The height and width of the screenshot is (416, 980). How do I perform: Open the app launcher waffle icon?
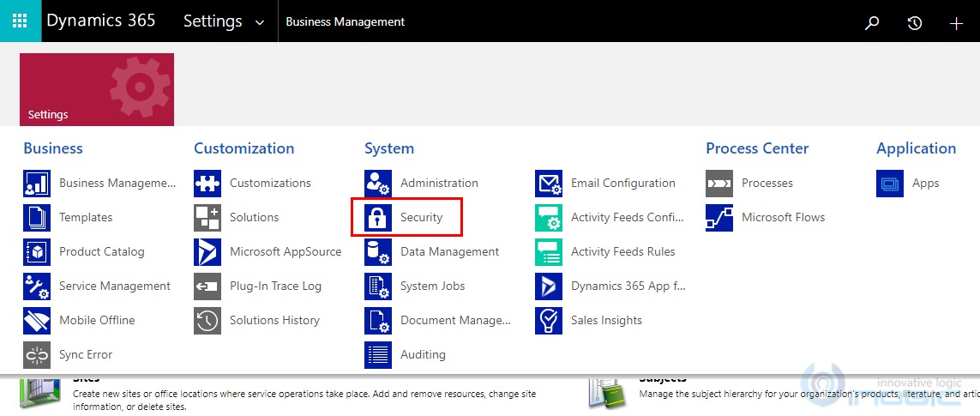20,21
